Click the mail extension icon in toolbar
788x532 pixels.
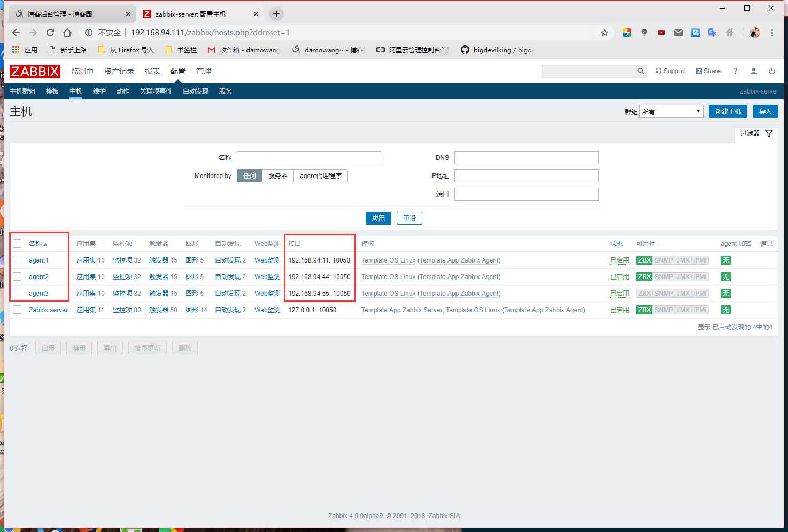(678, 33)
